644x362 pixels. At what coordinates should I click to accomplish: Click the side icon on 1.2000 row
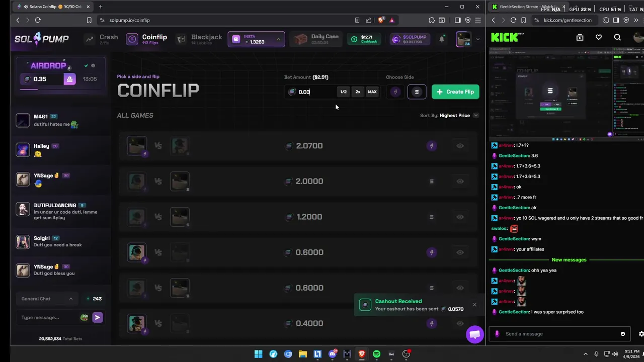[x=431, y=217]
